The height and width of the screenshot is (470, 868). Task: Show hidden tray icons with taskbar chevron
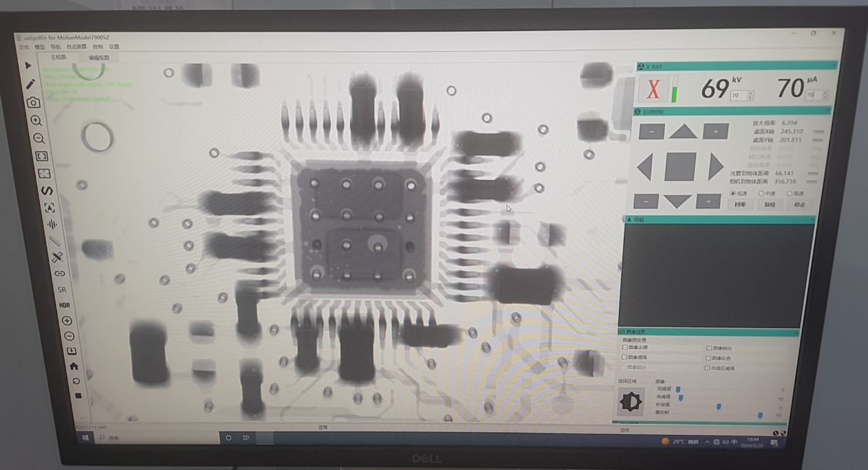[707, 442]
